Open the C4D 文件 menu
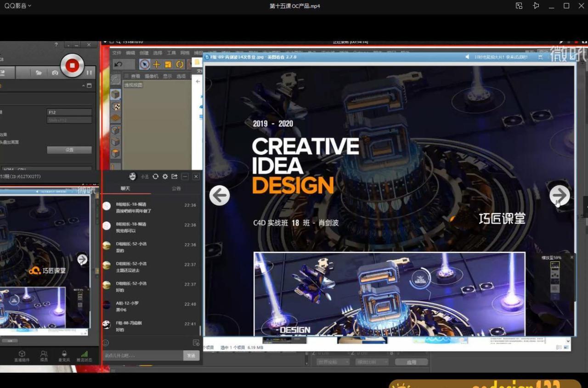This screenshot has height=388, width=588. (x=117, y=53)
